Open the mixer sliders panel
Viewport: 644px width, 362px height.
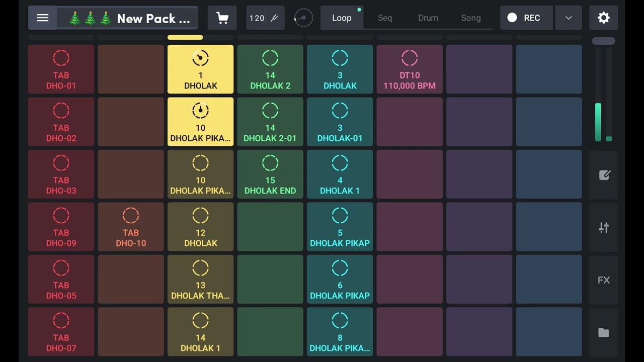[604, 228]
